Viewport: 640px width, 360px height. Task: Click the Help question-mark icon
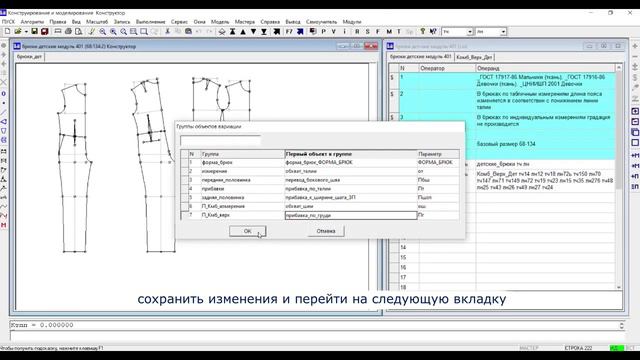[x=423, y=31]
